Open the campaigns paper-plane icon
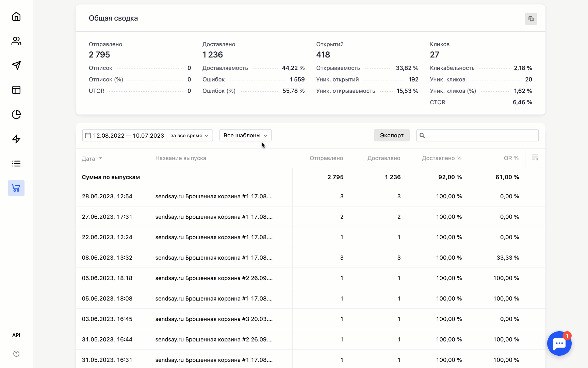Image resolution: width=588 pixels, height=368 pixels. (x=16, y=65)
